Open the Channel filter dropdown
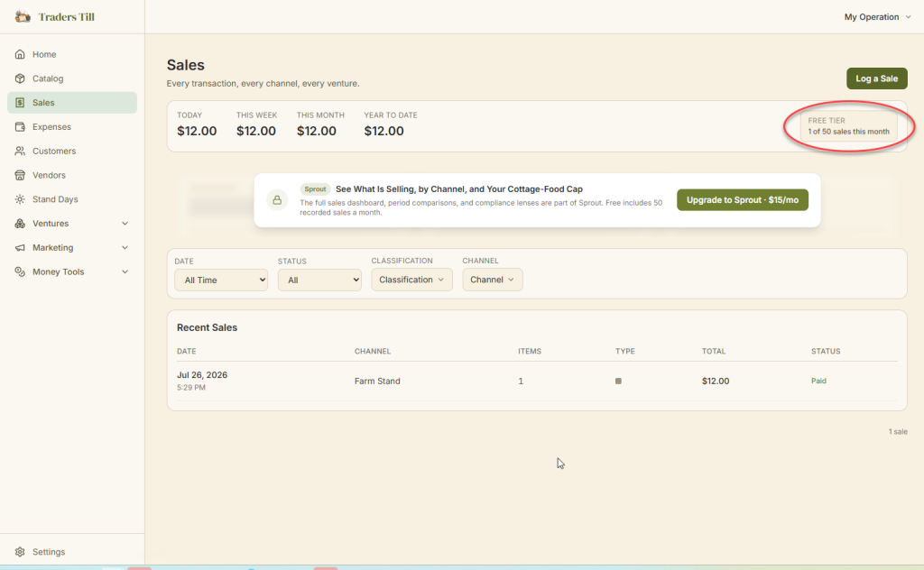 click(x=492, y=280)
